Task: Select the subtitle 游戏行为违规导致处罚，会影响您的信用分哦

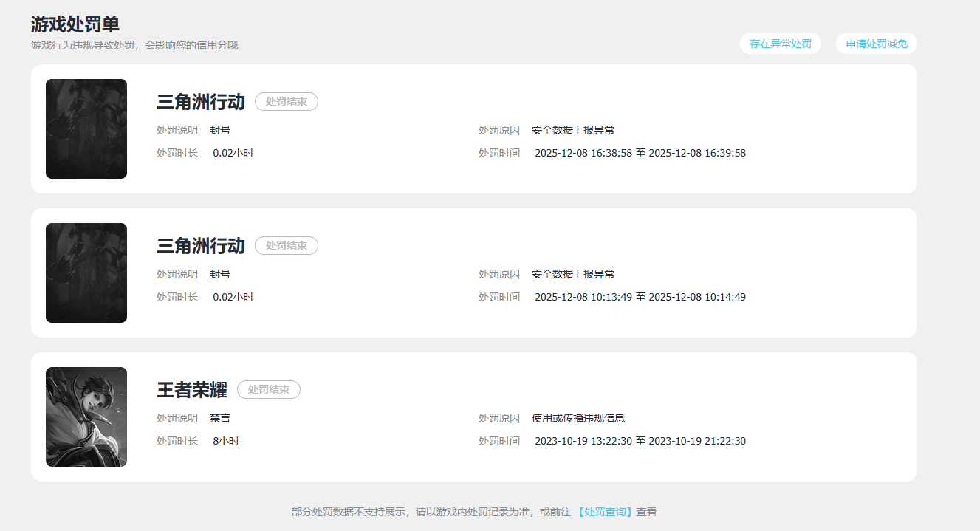Action: [134, 45]
